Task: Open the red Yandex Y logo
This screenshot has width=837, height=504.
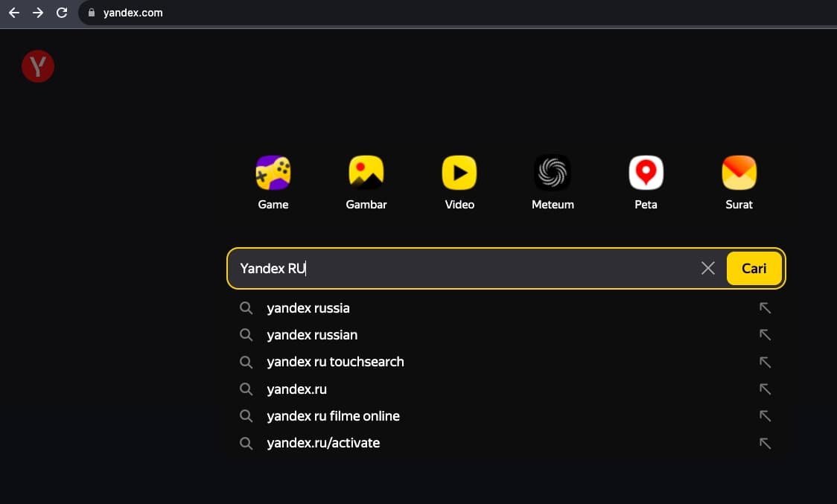Action: 38,66
